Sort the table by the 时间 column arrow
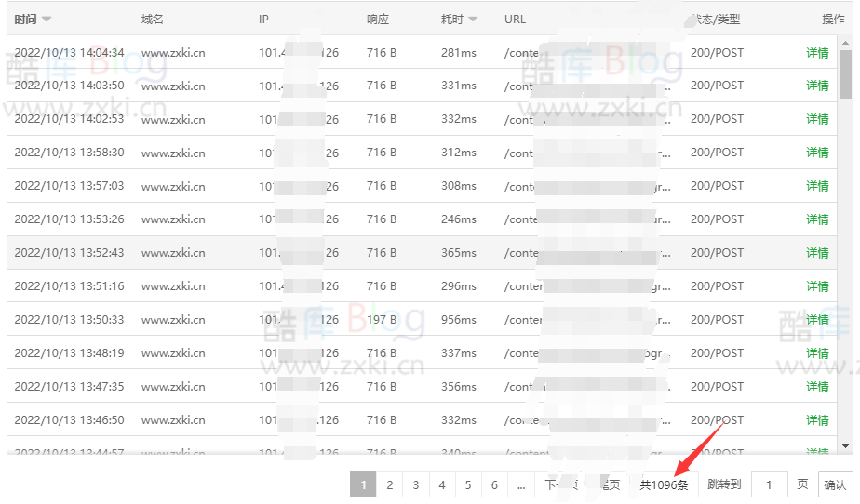The image size is (860, 504). tap(47, 20)
